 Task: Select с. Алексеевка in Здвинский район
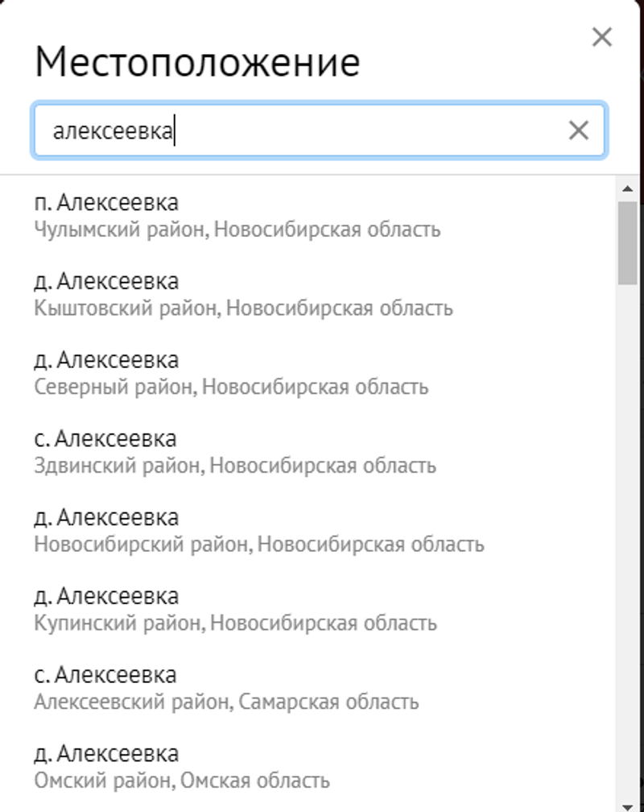(x=105, y=438)
